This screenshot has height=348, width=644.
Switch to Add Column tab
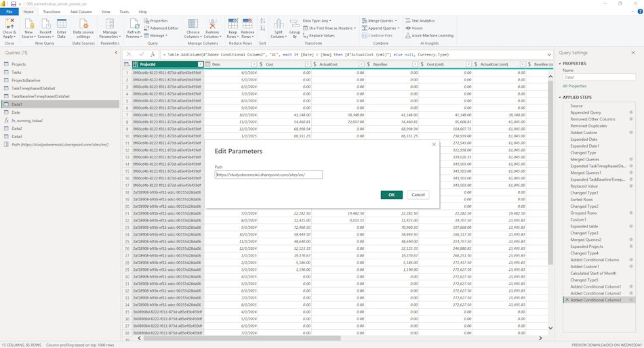(81, 12)
